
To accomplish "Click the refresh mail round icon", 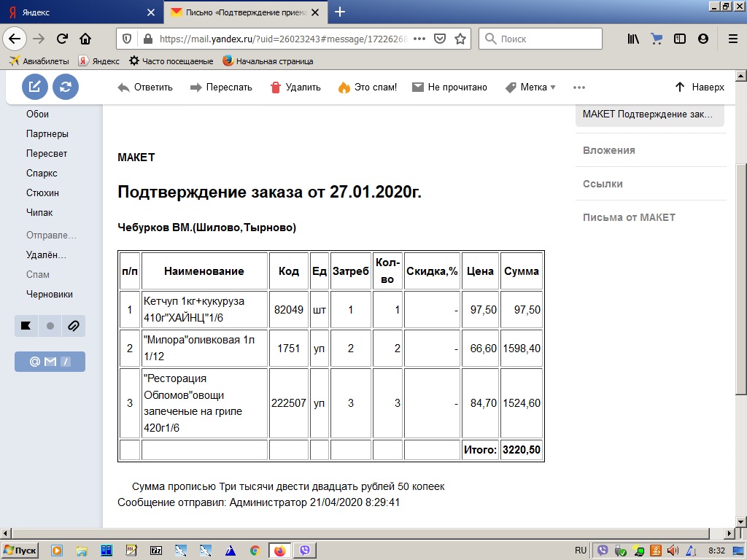I will tap(66, 87).
